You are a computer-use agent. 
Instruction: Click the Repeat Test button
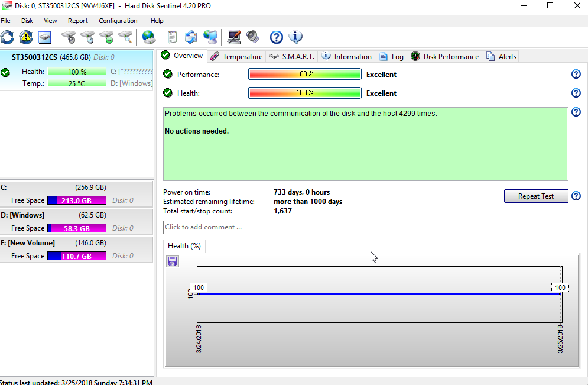(x=536, y=196)
